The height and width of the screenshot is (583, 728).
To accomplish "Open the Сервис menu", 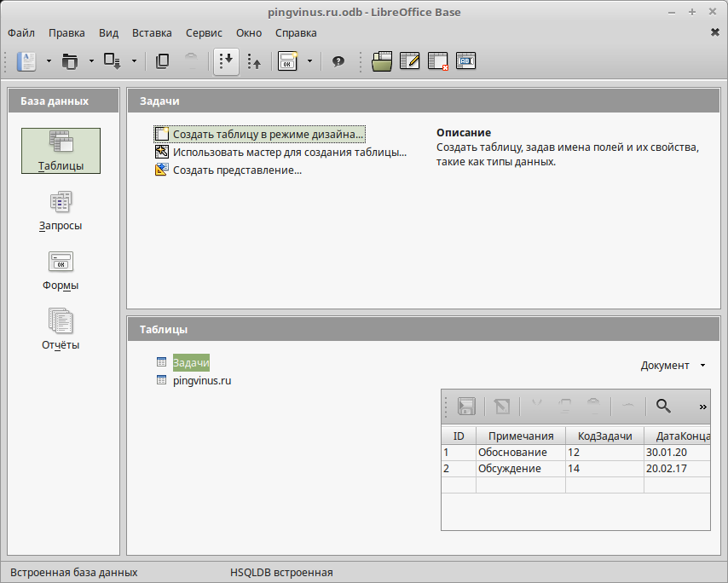I will coord(204,32).
